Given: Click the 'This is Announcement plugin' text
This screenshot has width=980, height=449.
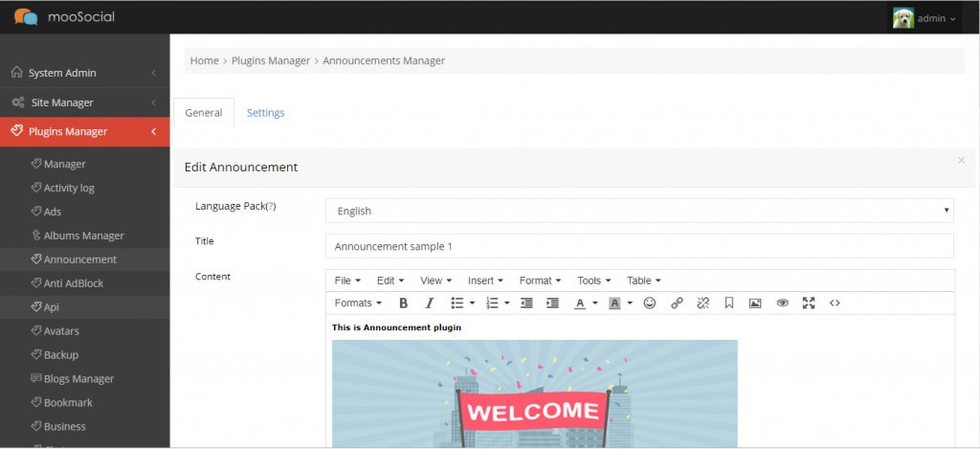Looking at the screenshot, I should click(396, 327).
